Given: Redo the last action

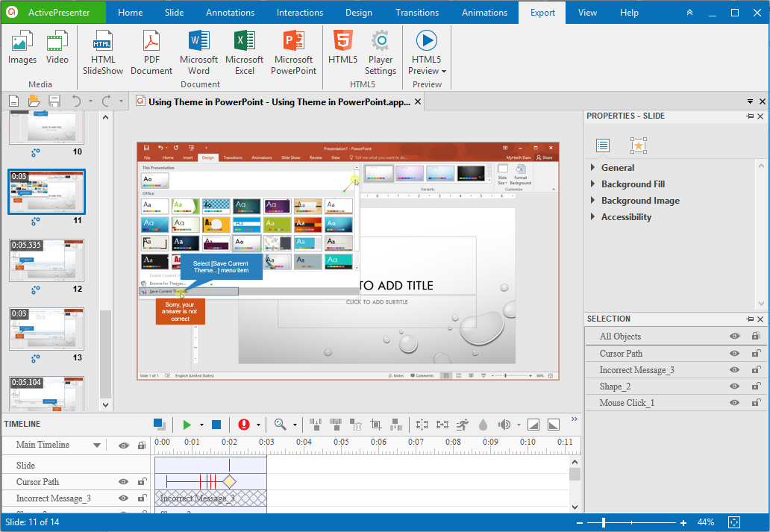Looking at the screenshot, I should pos(107,101).
